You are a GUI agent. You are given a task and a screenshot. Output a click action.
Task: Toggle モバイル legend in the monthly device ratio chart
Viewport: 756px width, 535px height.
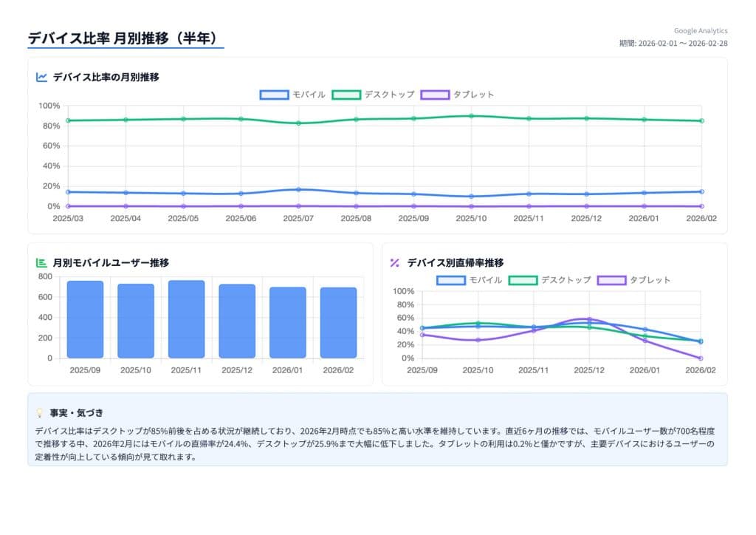[x=292, y=95]
